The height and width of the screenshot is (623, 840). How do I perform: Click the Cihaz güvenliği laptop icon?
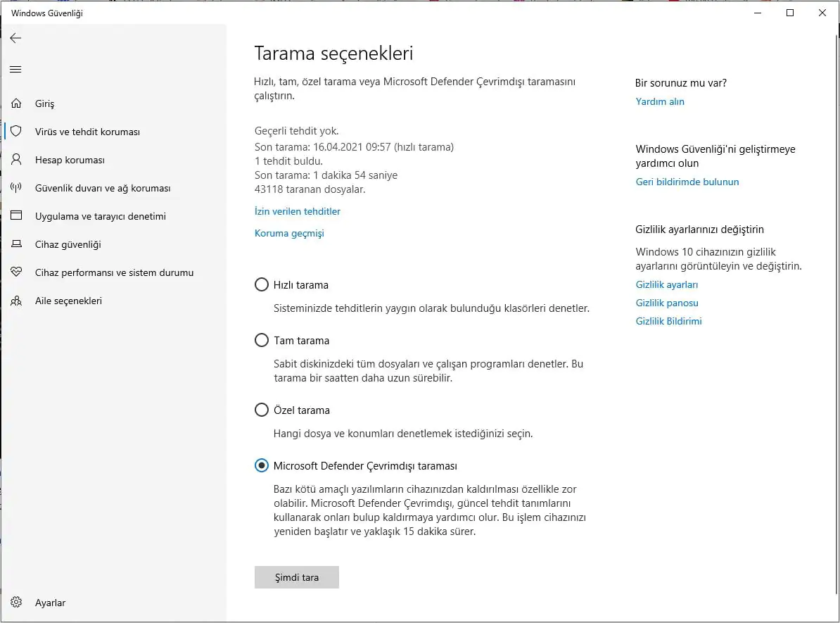point(15,244)
